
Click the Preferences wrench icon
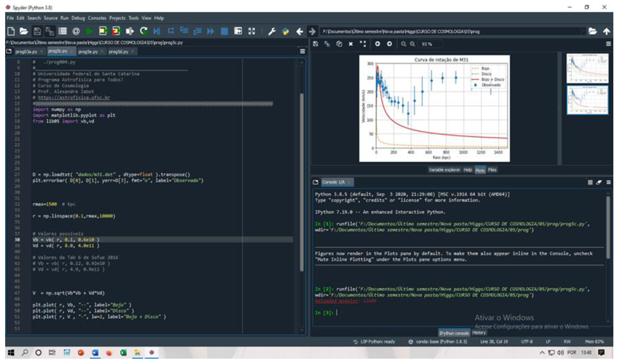pyautogui.click(x=272, y=31)
